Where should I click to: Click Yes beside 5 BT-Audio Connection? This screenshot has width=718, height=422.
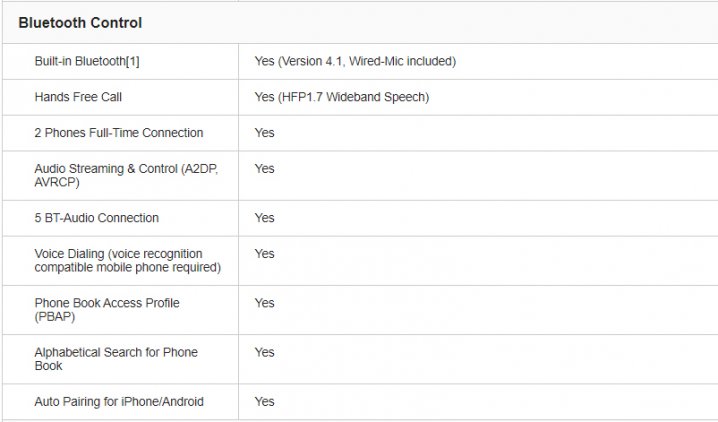tap(265, 218)
